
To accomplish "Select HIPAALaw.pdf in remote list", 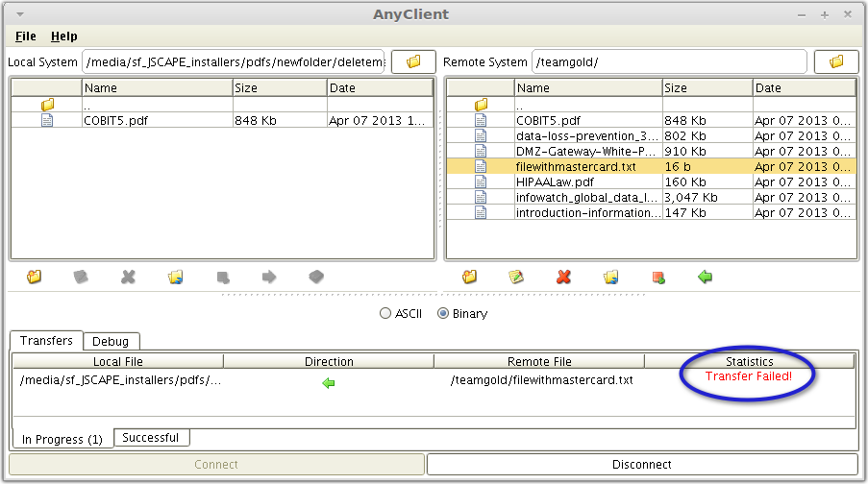I will 555,182.
